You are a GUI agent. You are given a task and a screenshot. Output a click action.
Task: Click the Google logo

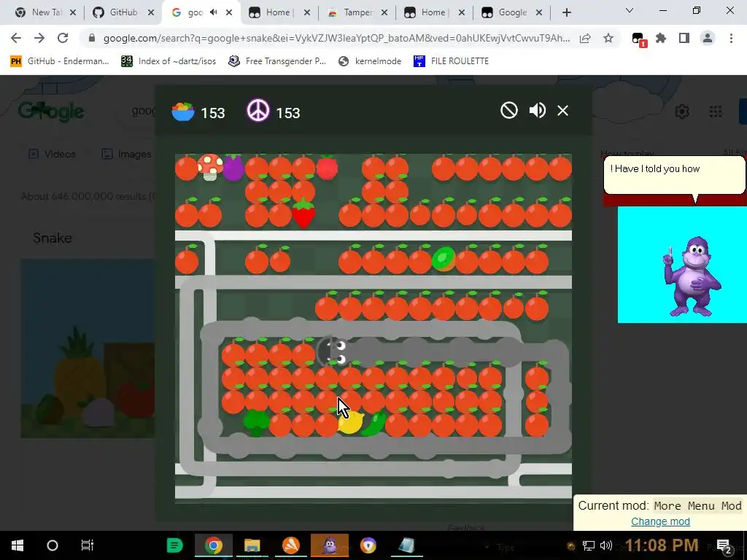[51, 112]
